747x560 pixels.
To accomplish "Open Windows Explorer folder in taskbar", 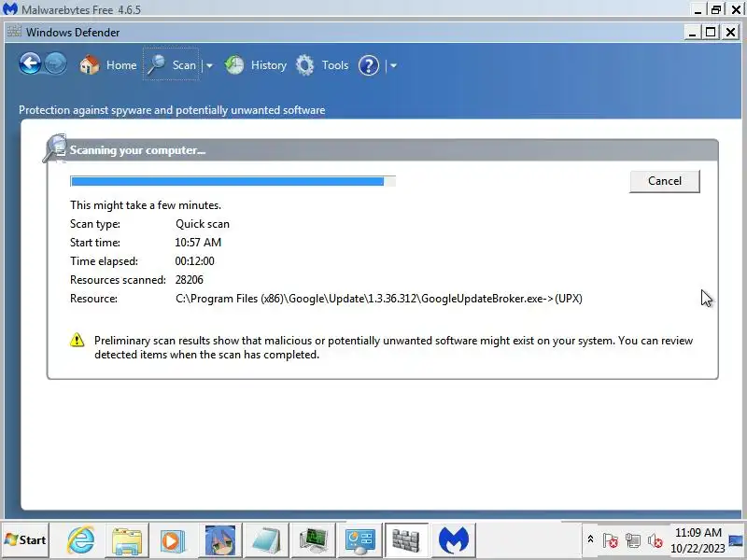I will click(x=127, y=540).
